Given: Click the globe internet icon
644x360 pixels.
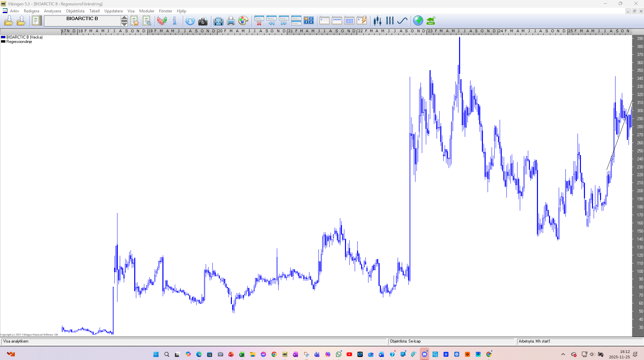Looking at the screenshot, I should [x=418, y=21].
